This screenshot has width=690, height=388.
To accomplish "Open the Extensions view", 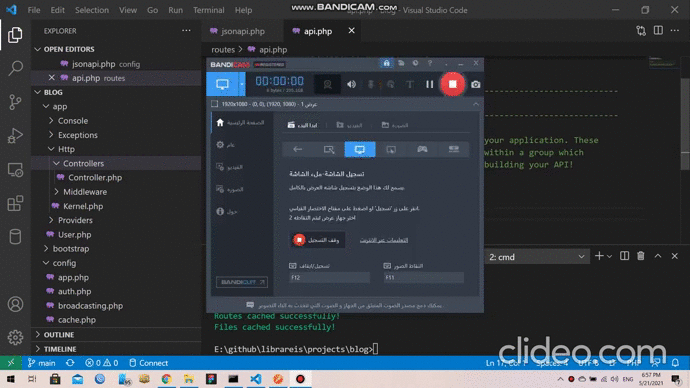I will pos(15,204).
